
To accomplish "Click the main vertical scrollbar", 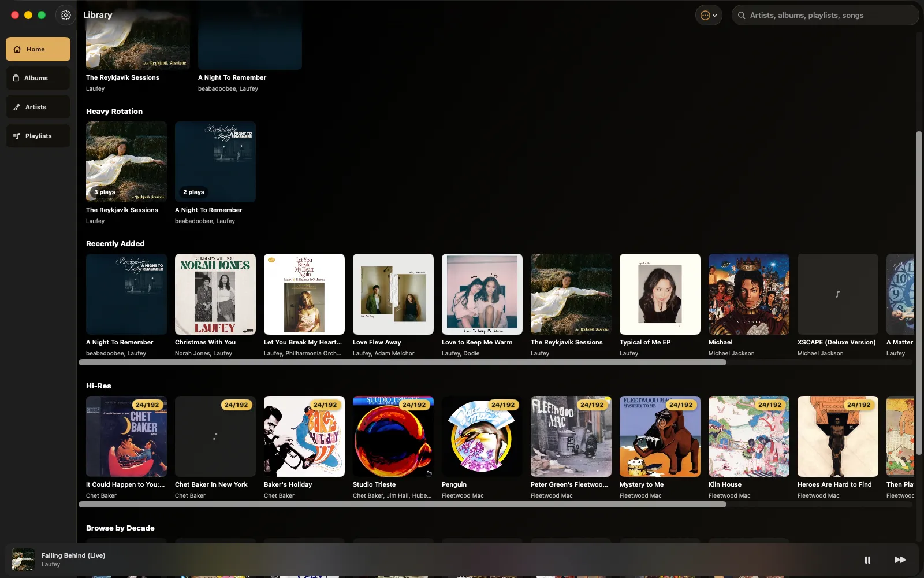I will click(x=919, y=292).
